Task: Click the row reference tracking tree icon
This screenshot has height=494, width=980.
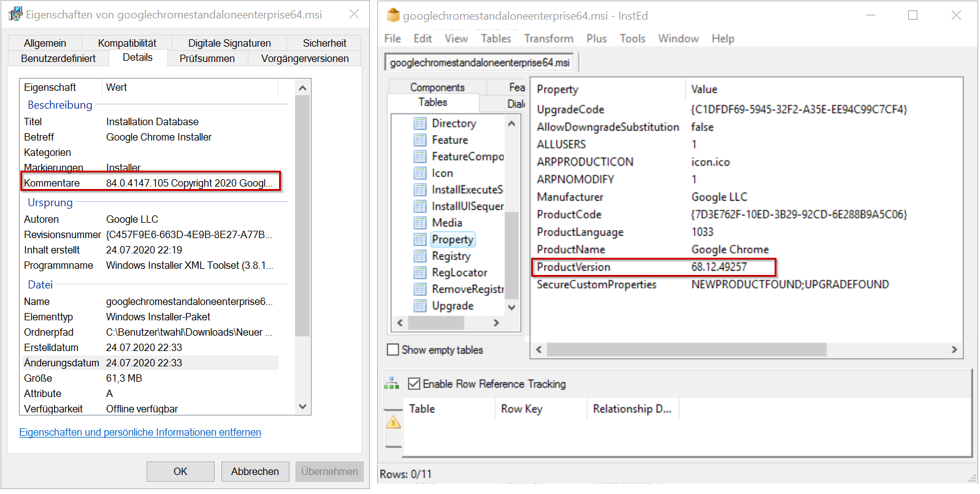Action: click(391, 384)
